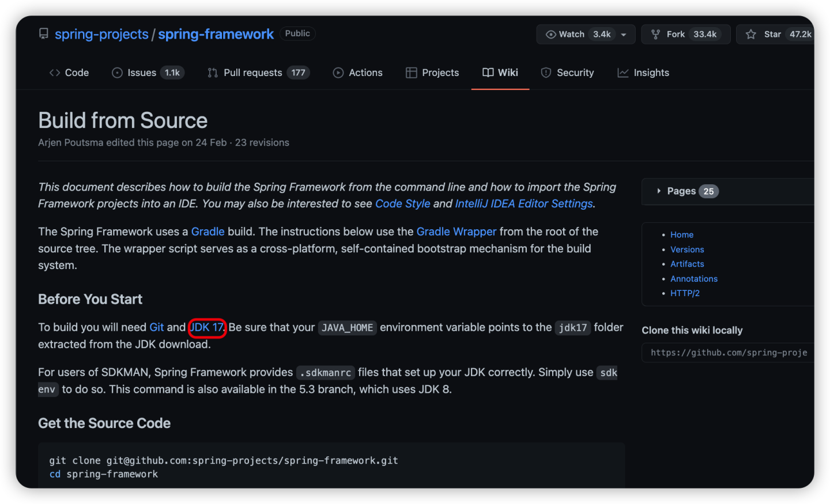Open Artifacts wiki page
830x504 pixels.
coord(687,264)
